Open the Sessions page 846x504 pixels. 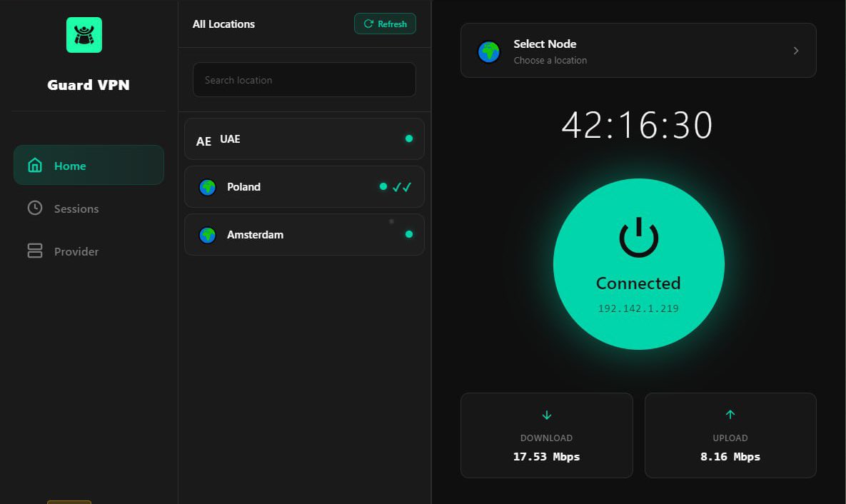(x=76, y=209)
